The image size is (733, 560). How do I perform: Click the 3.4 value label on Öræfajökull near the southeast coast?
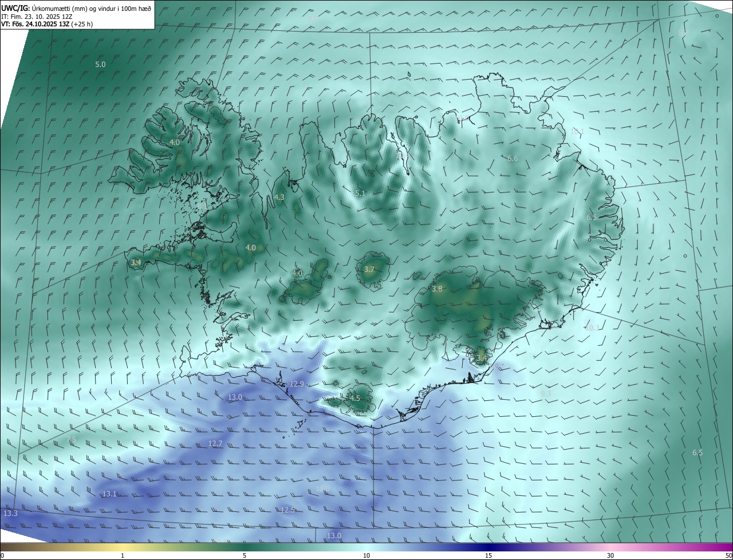[x=482, y=358]
